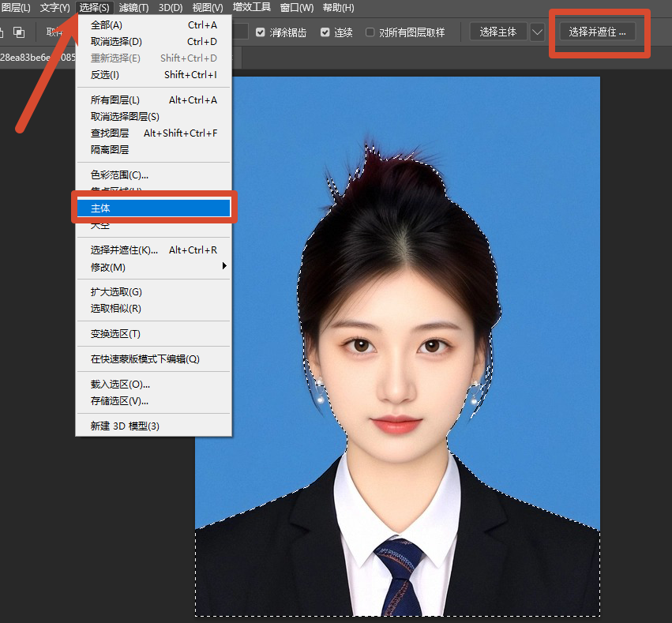
Task: Toggle the 消除锯齿 anti-alias checkbox
Action: click(x=260, y=32)
